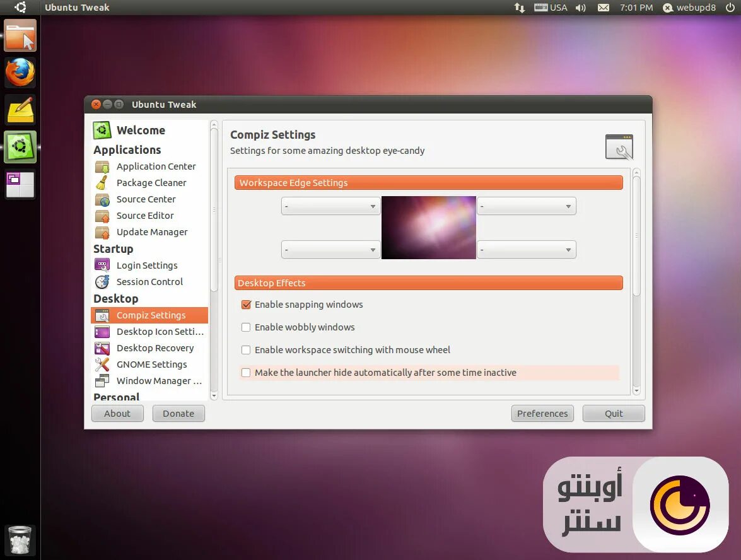
Task: Click the Source Editor icon
Action: pyautogui.click(x=102, y=216)
